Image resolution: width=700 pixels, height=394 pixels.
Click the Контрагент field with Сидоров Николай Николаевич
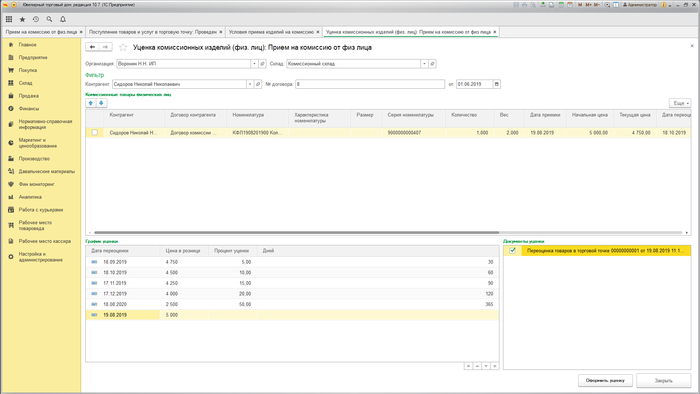179,84
